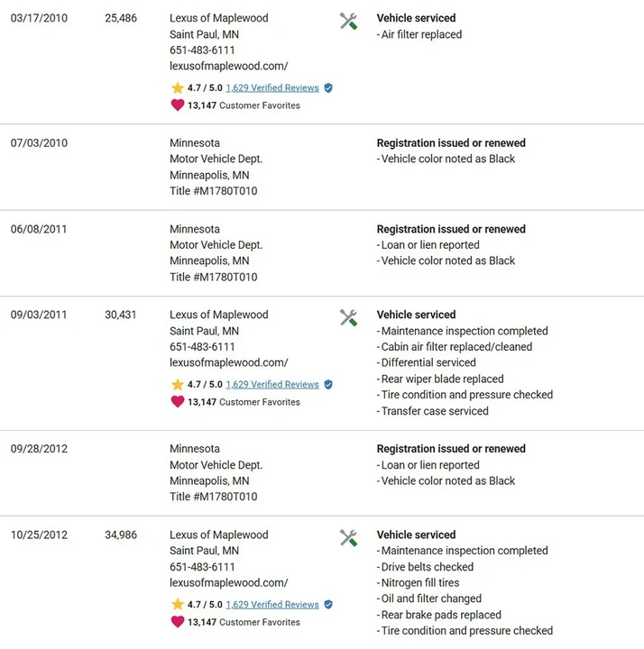Click the gold star in 03/17/2010 entry
Image resolution: width=644 pixels, height=649 pixels.
pos(178,87)
